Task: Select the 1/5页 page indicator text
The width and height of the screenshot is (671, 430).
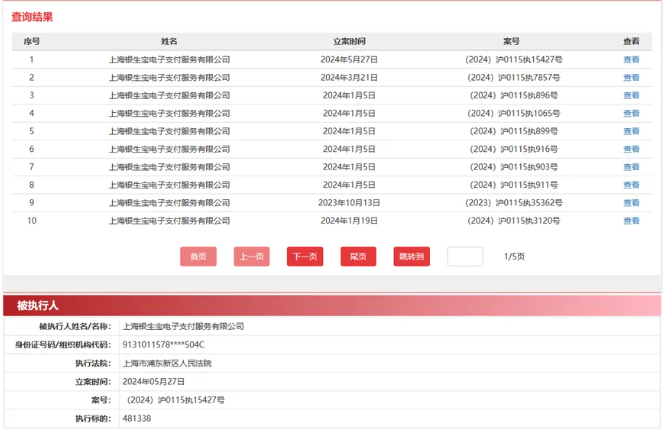Action: [514, 256]
